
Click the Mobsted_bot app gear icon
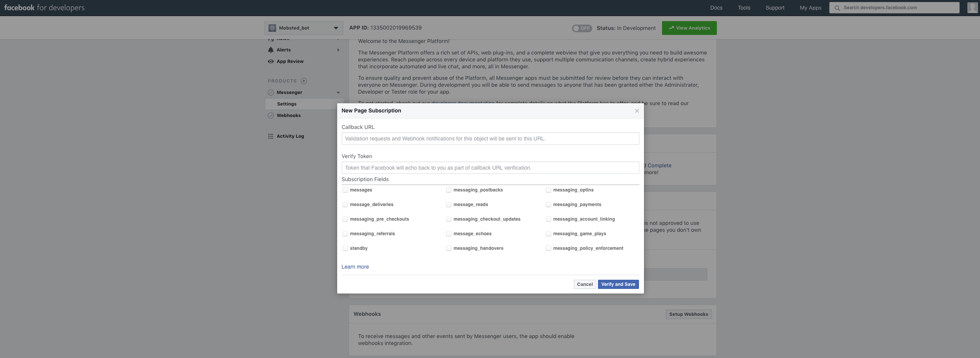pyautogui.click(x=272, y=28)
